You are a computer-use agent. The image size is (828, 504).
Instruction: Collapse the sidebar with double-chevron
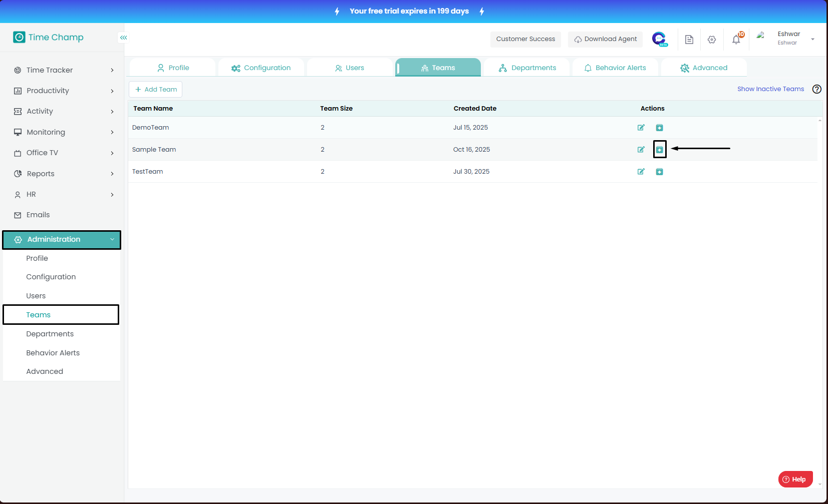[x=123, y=38]
